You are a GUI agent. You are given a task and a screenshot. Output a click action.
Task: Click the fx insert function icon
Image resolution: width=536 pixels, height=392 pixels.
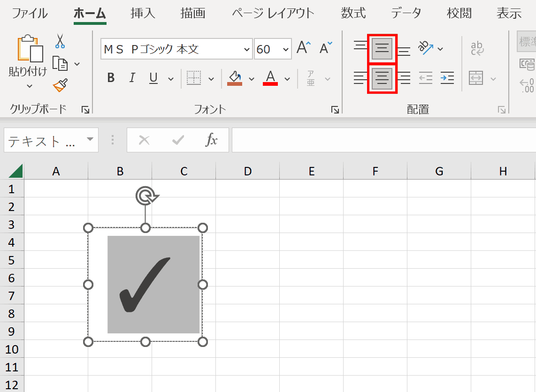pyautogui.click(x=211, y=140)
